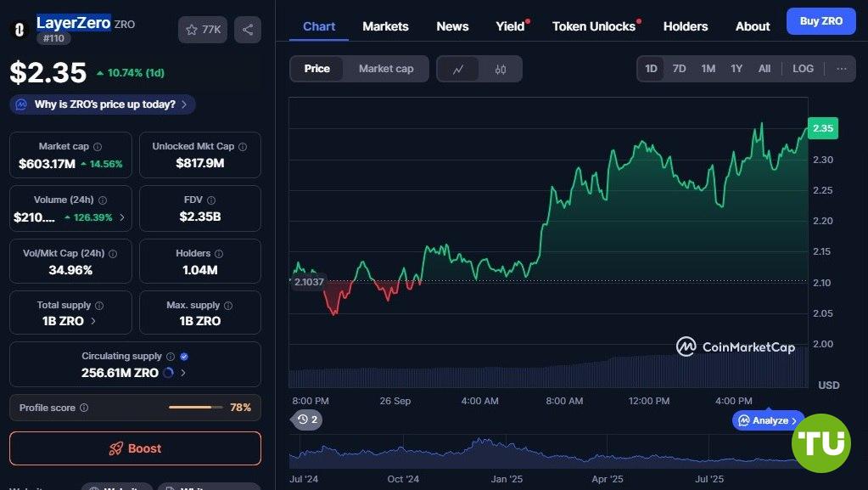
Task: Expand Circulating supply details chevron
Action: 183,373
